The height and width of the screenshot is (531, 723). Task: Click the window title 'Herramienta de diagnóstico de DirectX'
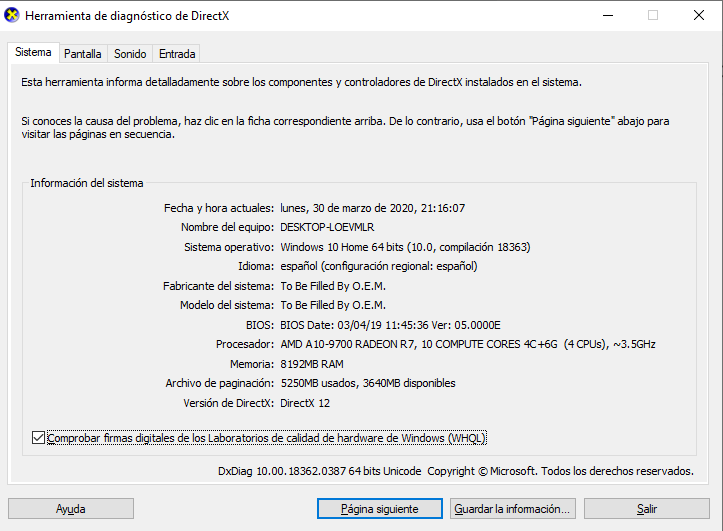127,16
